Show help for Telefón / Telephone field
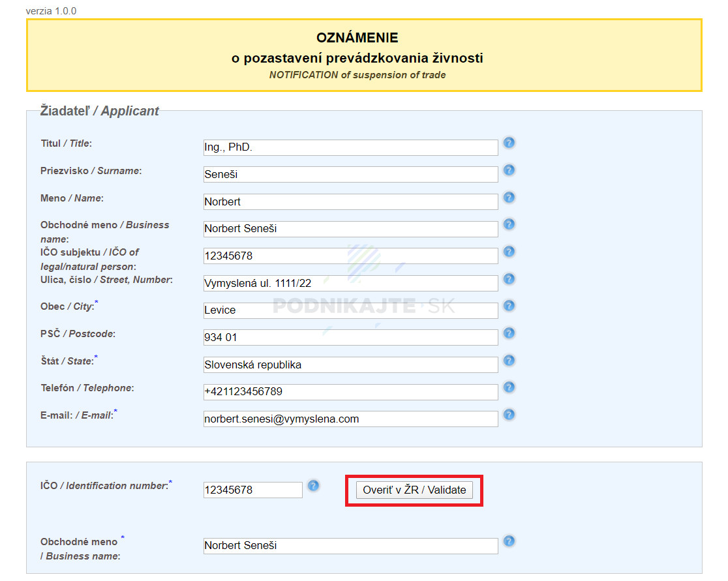The image size is (728, 581). click(x=509, y=387)
